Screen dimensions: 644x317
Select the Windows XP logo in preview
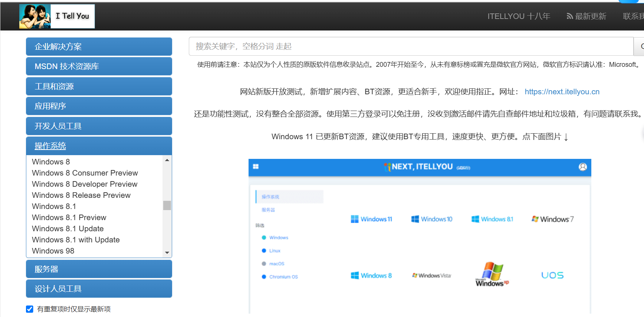492,274
